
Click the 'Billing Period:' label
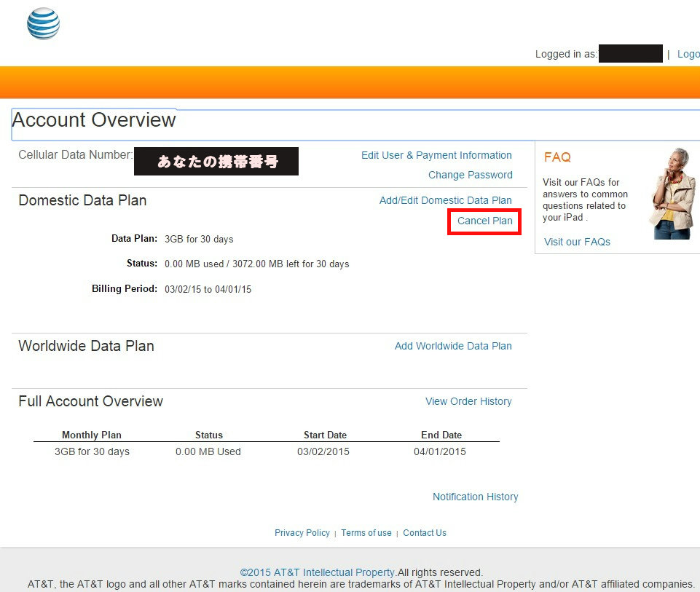[x=125, y=288]
